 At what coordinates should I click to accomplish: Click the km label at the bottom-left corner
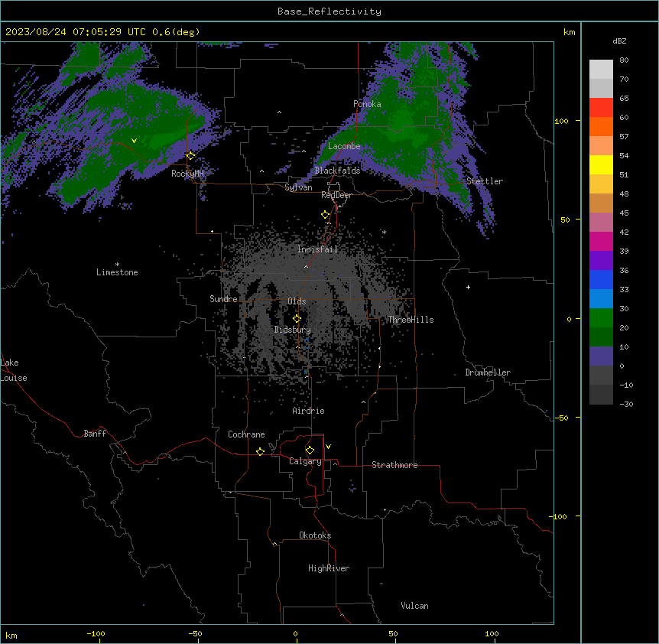11,635
